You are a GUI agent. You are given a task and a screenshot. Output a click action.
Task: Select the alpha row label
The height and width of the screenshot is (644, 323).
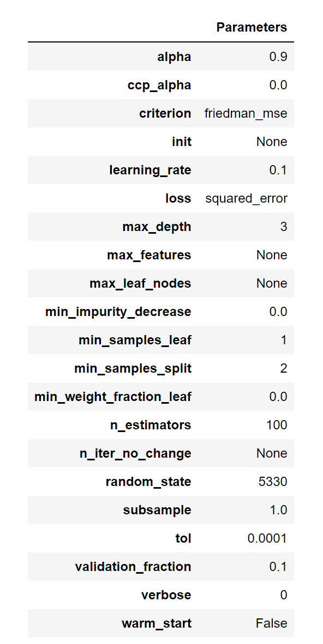(175, 57)
